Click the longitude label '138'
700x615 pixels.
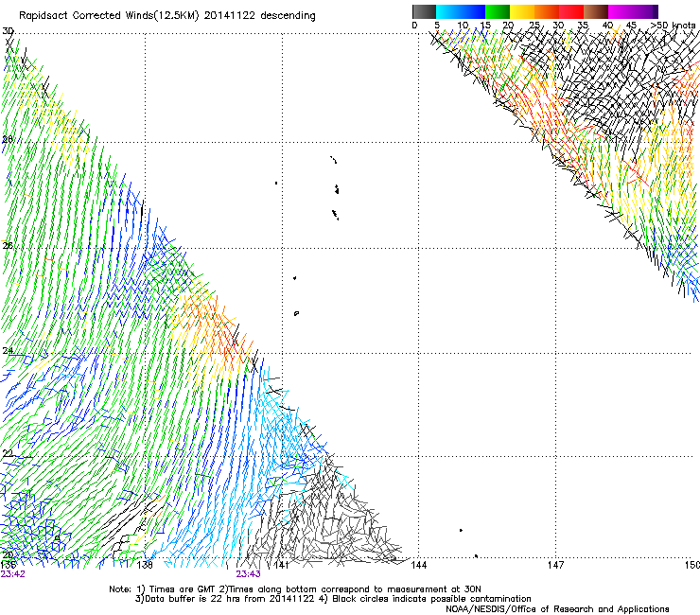tap(145, 565)
